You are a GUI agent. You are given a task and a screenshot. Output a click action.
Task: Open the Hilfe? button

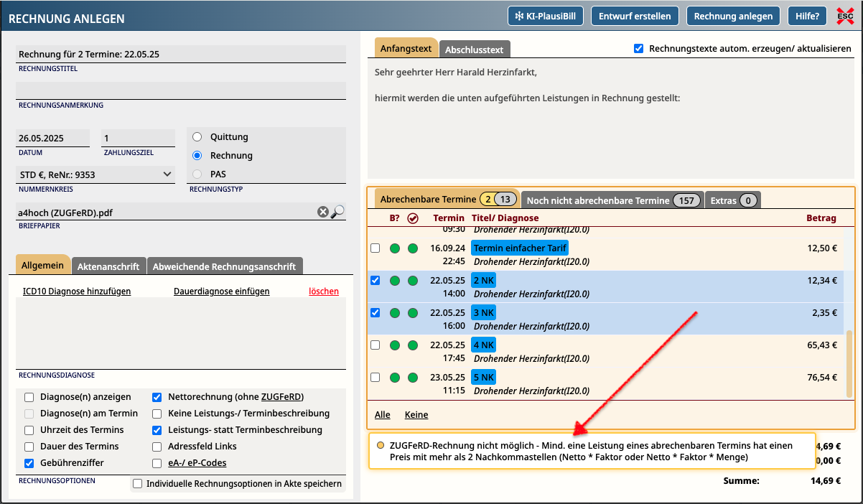point(808,16)
